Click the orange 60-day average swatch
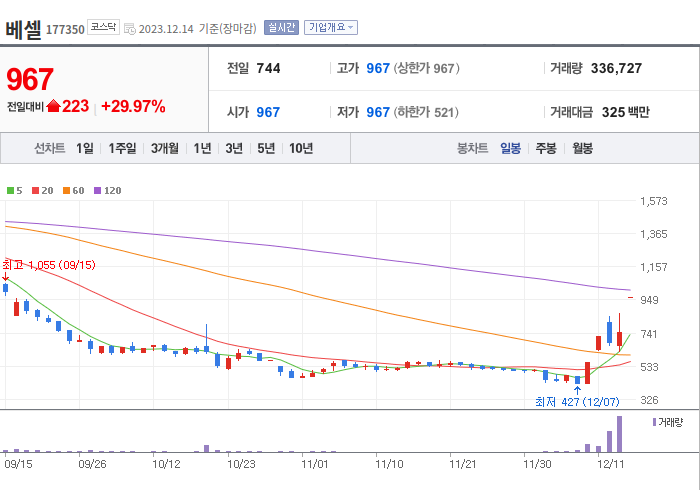700x490 pixels. tap(67, 191)
